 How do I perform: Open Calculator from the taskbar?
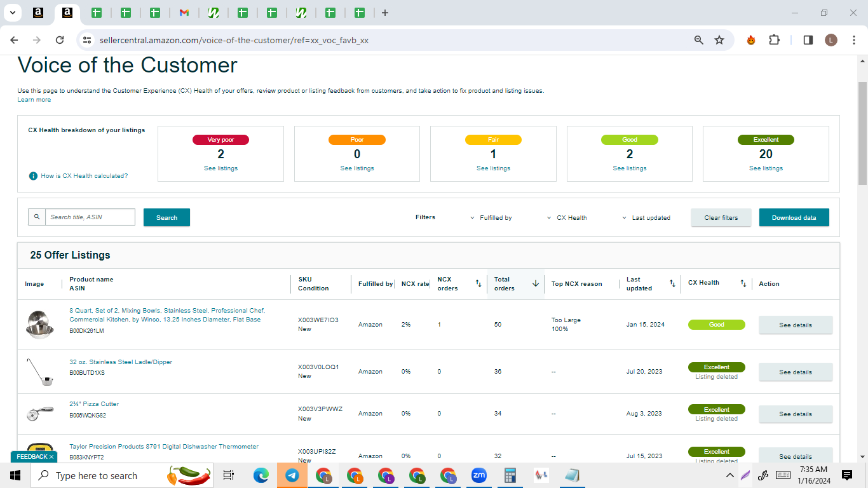coord(510,475)
